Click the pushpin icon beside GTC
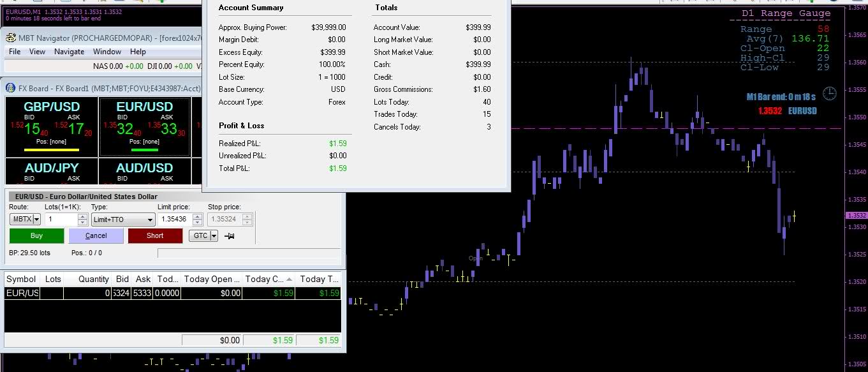The height and width of the screenshot is (372, 868). [230, 236]
